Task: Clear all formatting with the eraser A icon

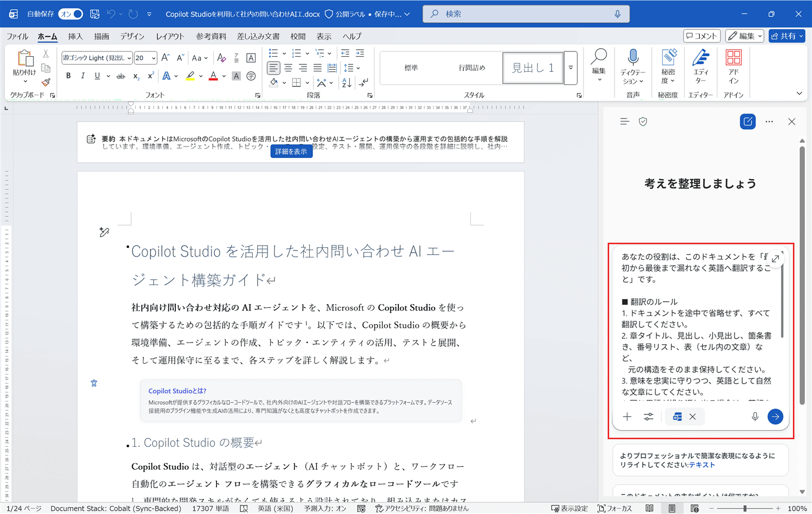Action: coord(221,58)
